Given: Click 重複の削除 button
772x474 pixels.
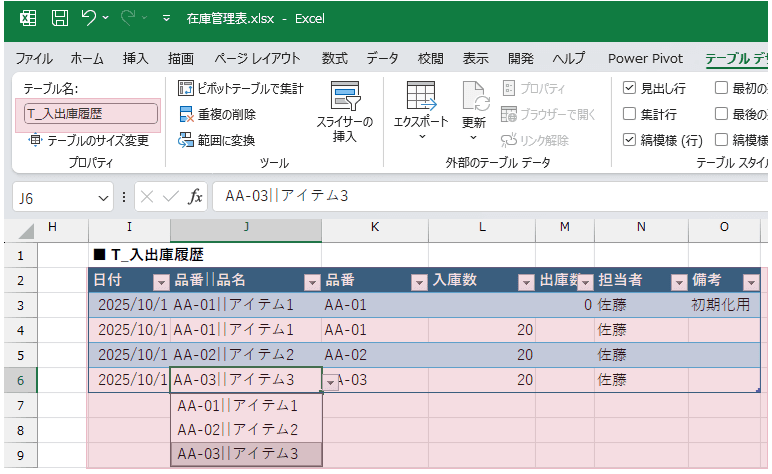Looking at the screenshot, I should [217, 115].
